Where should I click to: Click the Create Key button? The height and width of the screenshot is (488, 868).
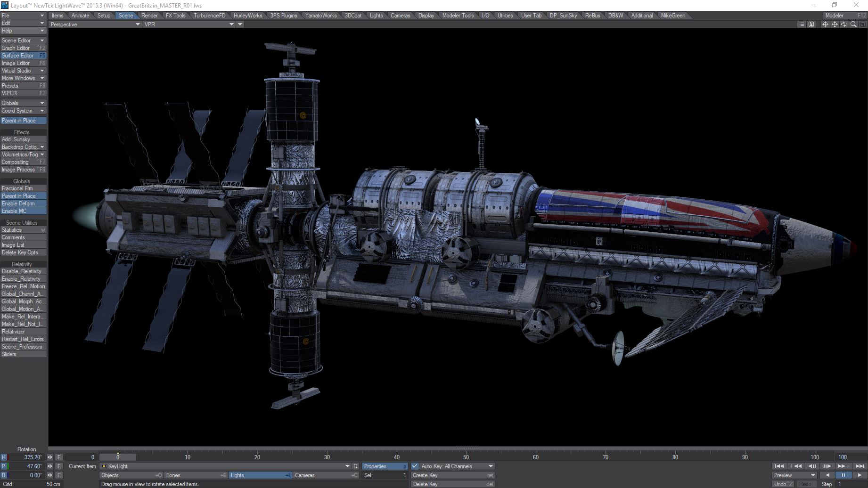coord(452,475)
